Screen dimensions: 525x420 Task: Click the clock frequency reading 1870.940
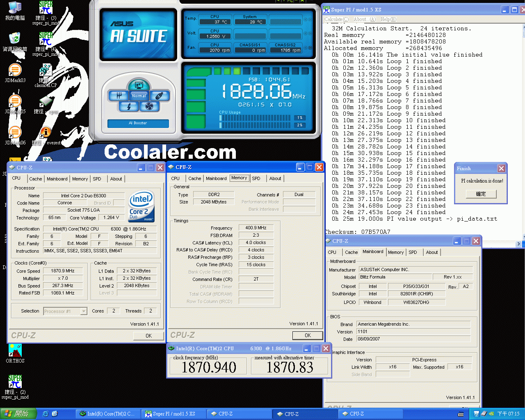209,367
